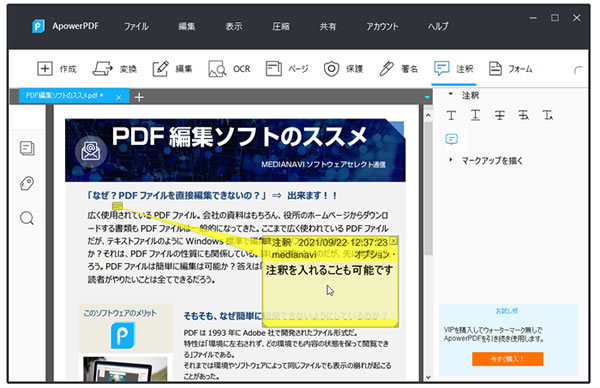Open the attachments clip sidebar panel
Viewport: 600px width, 388px height.
tap(27, 183)
